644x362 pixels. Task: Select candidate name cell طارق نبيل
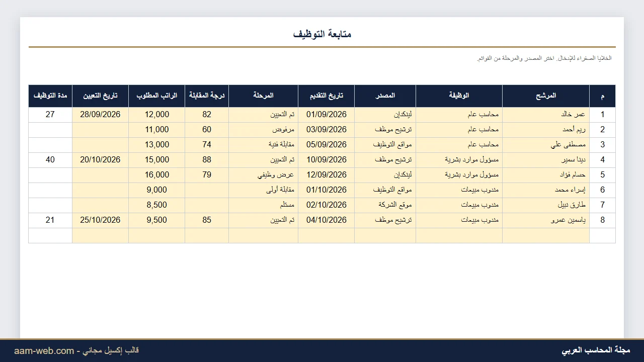(546, 205)
